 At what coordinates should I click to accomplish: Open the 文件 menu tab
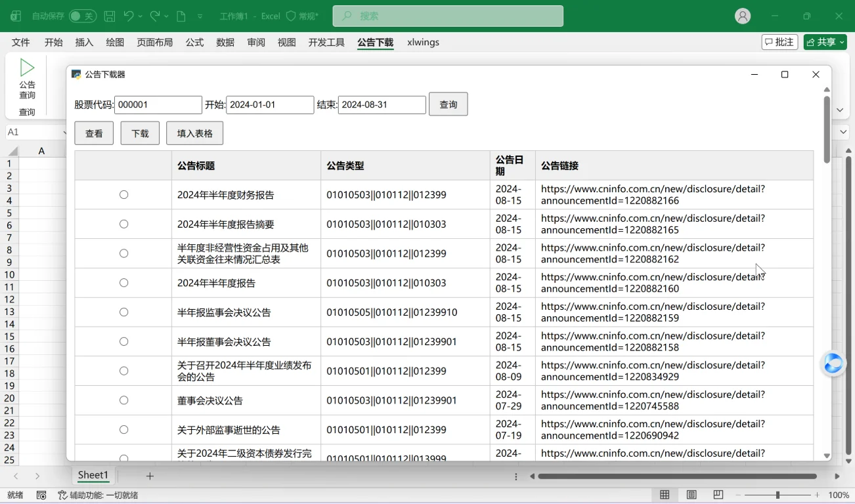(x=21, y=42)
